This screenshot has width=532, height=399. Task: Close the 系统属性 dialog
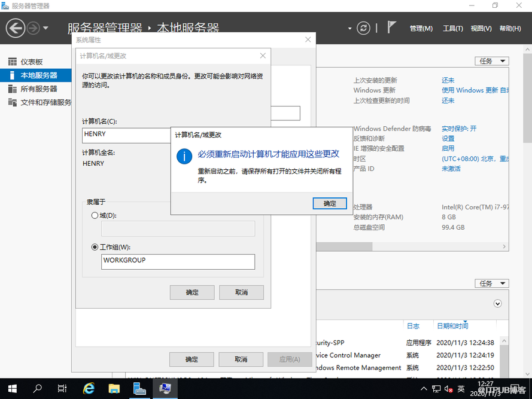click(308, 39)
